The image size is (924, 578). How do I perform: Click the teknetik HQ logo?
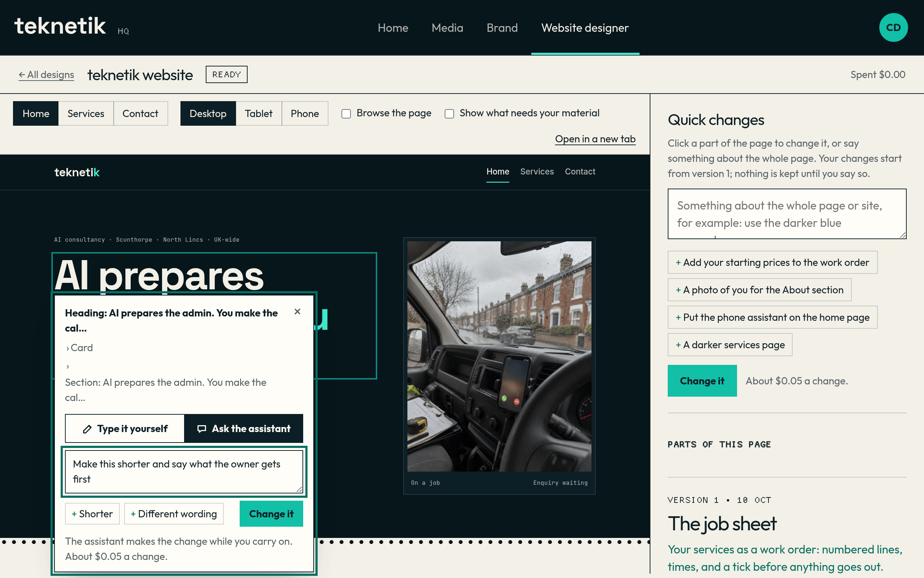point(72,27)
